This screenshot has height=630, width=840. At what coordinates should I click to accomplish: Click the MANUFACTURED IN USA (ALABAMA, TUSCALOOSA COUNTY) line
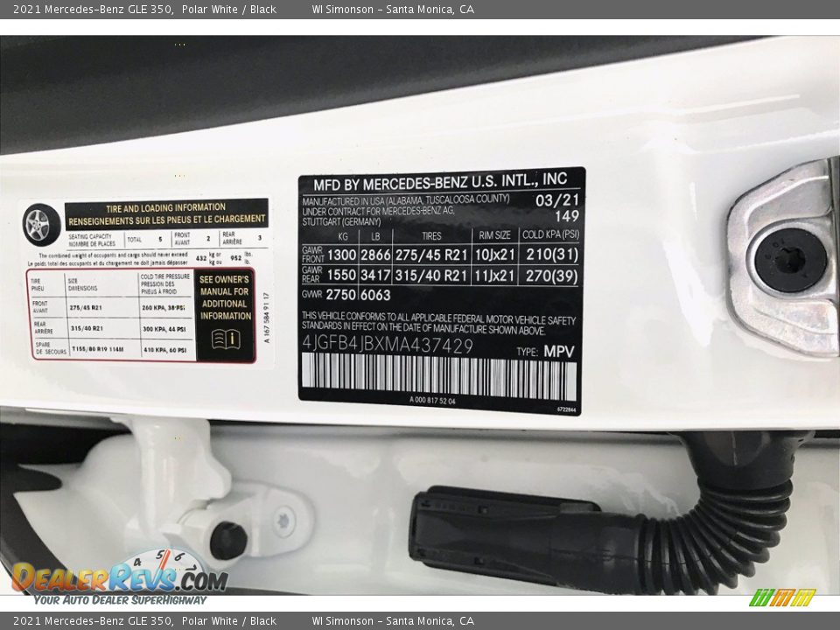click(x=405, y=200)
